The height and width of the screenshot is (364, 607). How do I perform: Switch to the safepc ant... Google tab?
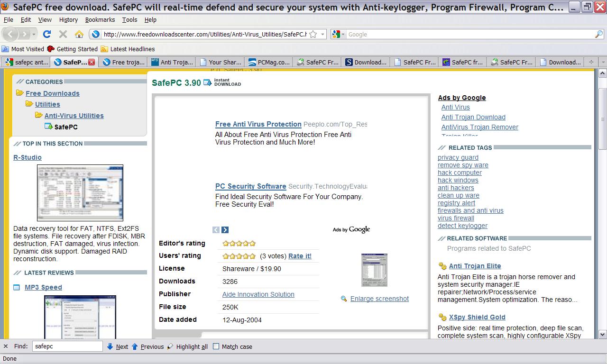coord(26,62)
